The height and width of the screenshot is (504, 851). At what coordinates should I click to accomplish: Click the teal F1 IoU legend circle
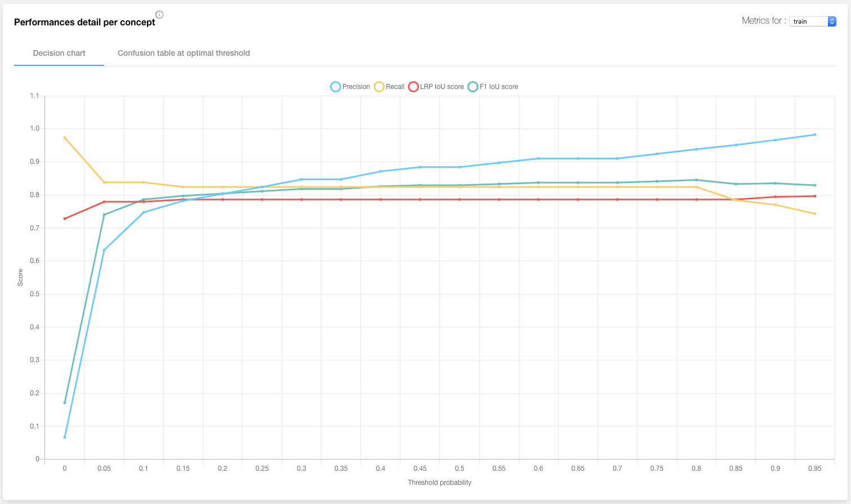tap(473, 87)
